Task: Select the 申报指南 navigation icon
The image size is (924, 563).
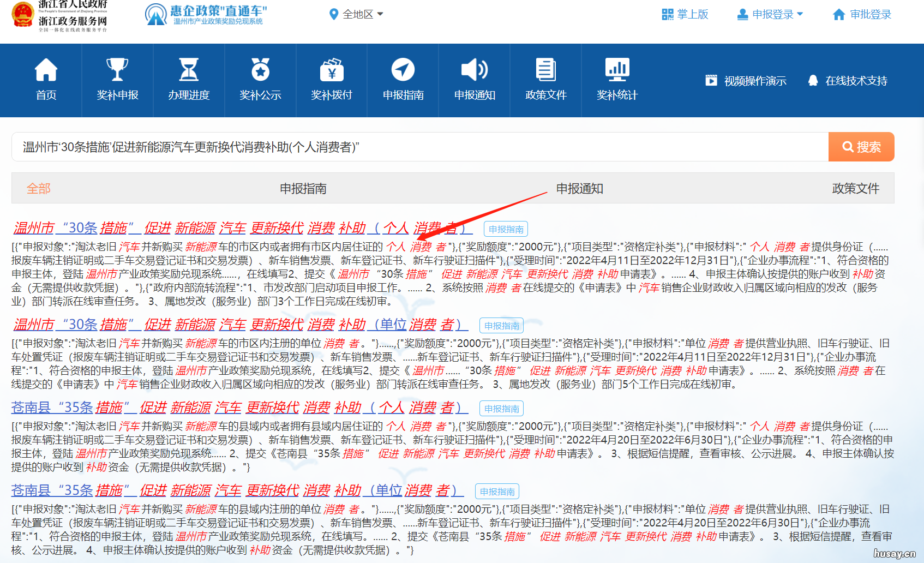Action: [x=403, y=80]
